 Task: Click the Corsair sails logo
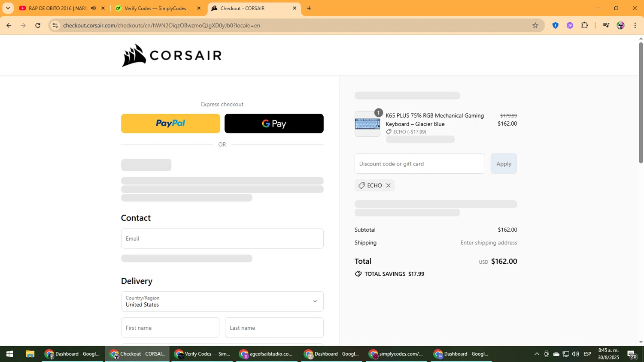(172, 55)
